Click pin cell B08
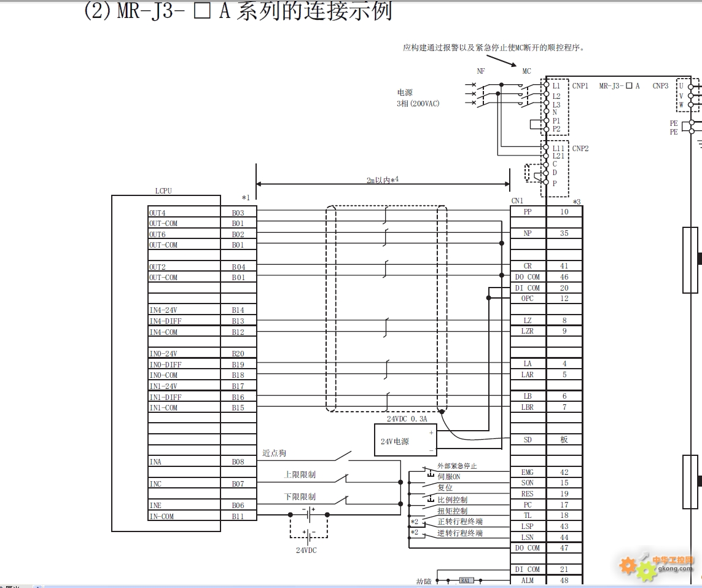The image size is (702, 588). click(238, 461)
